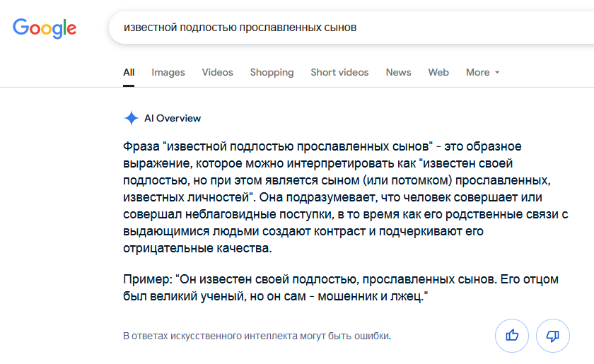Click the paragraph beginning with 'Фраза'
The height and width of the screenshot is (364, 594).
346,197
